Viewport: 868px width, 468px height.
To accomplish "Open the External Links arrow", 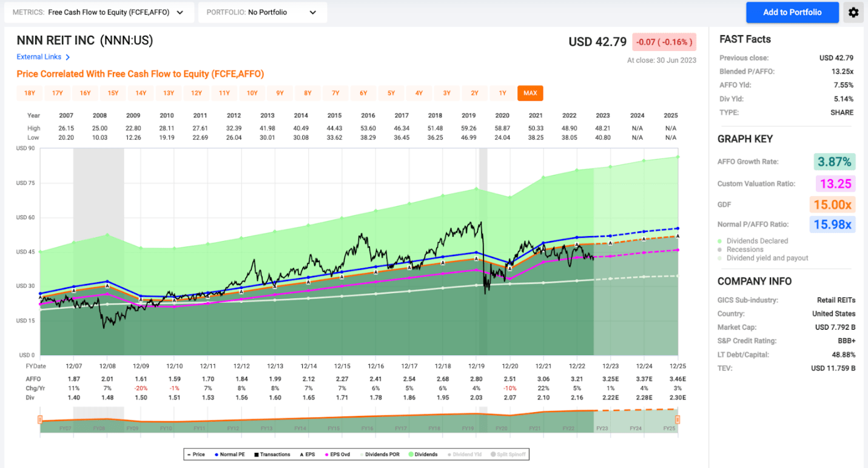I will coord(68,57).
